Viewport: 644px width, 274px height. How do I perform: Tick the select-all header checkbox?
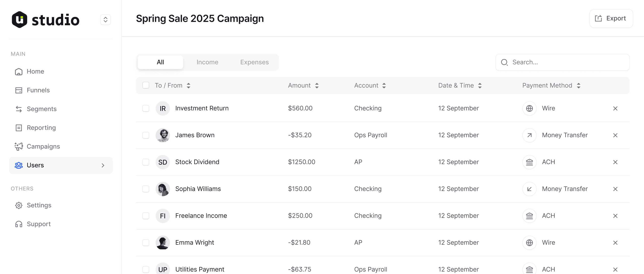point(146,85)
